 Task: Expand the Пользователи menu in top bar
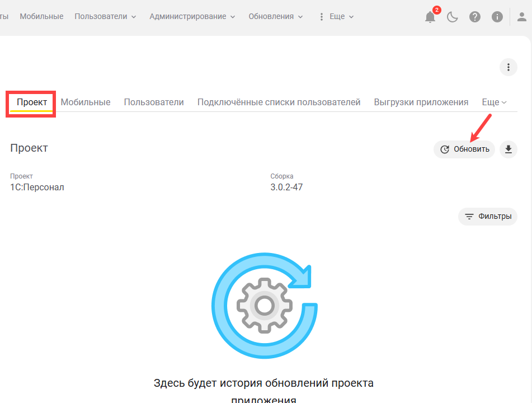tap(105, 17)
